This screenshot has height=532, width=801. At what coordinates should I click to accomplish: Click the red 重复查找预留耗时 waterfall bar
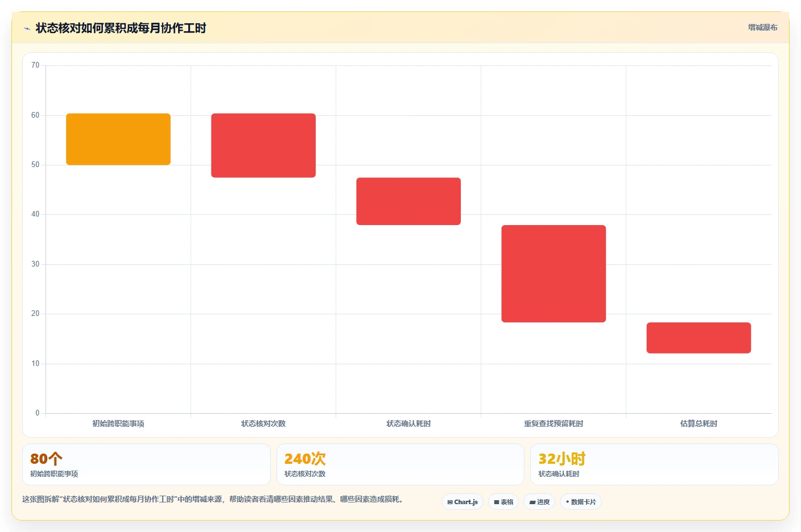(x=554, y=274)
